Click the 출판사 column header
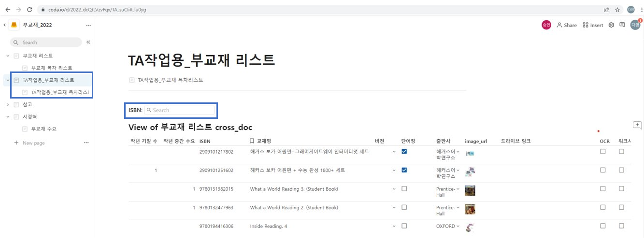 pos(443,141)
